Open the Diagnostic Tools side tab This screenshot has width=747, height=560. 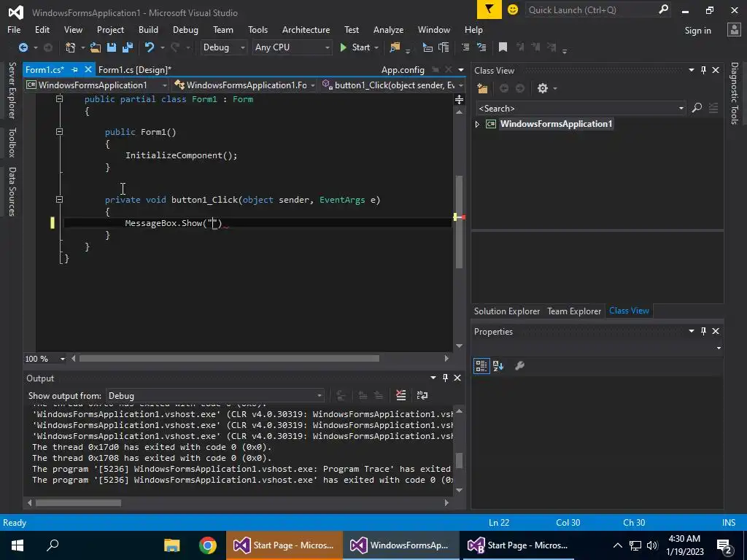point(735,93)
